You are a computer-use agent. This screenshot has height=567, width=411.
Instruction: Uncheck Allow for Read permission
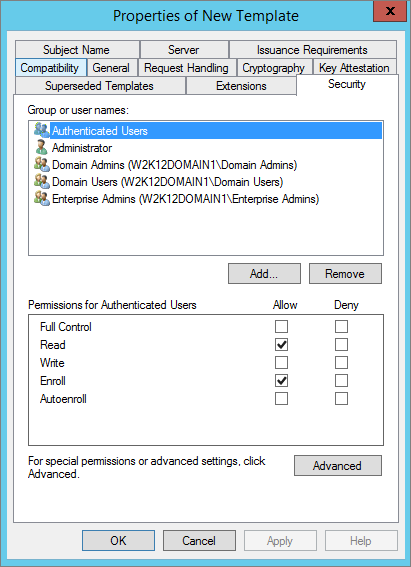(x=281, y=345)
